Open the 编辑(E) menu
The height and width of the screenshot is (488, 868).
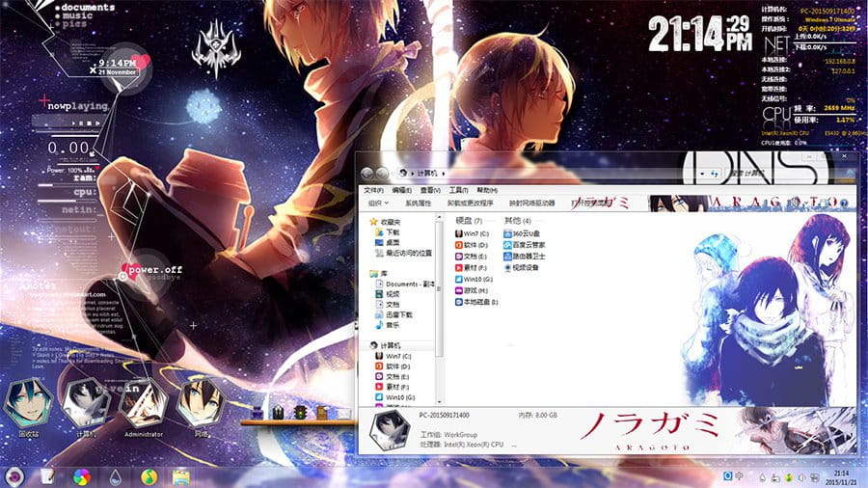[401, 190]
